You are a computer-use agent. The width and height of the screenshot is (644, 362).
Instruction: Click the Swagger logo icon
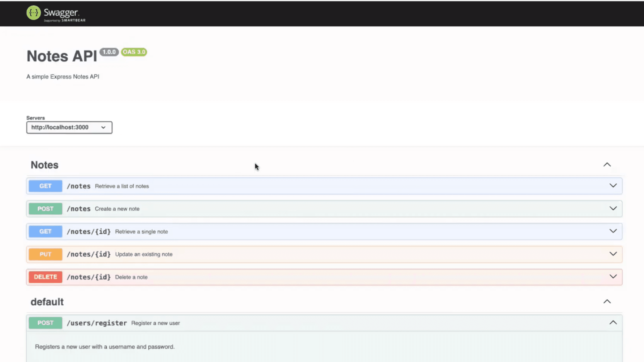34,12
